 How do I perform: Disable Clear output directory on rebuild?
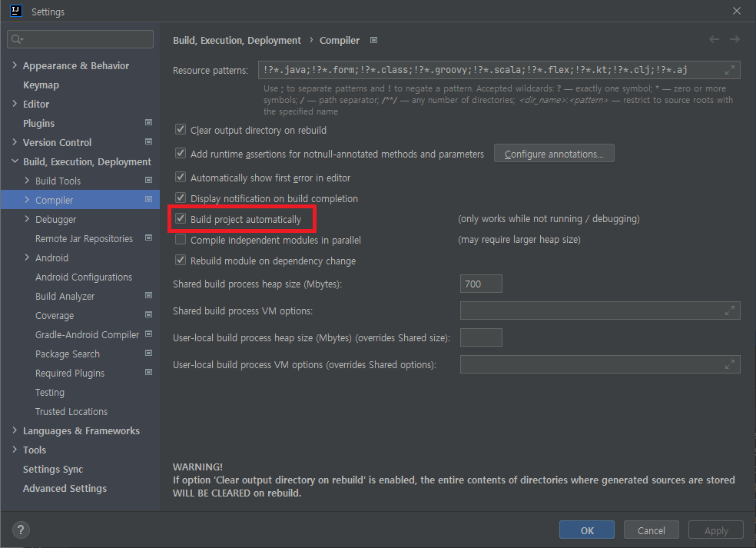(180, 129)
